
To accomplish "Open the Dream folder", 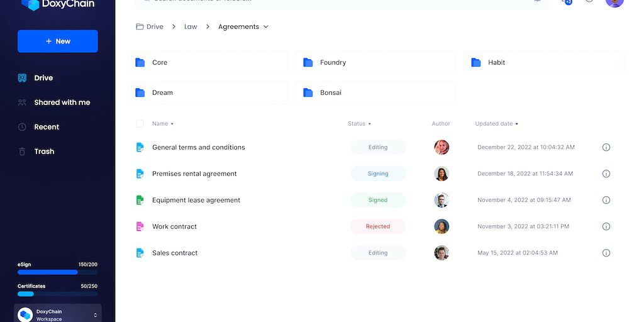I will tap(208, 92).
